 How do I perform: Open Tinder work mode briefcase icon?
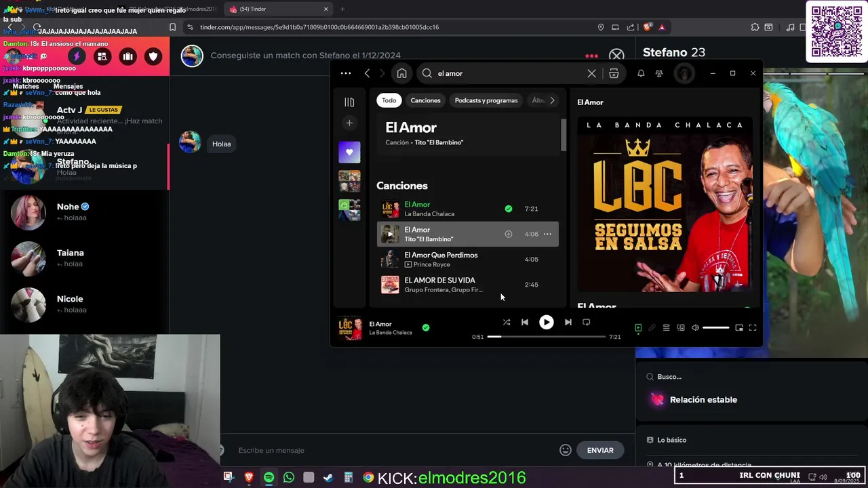coord(127,56)
